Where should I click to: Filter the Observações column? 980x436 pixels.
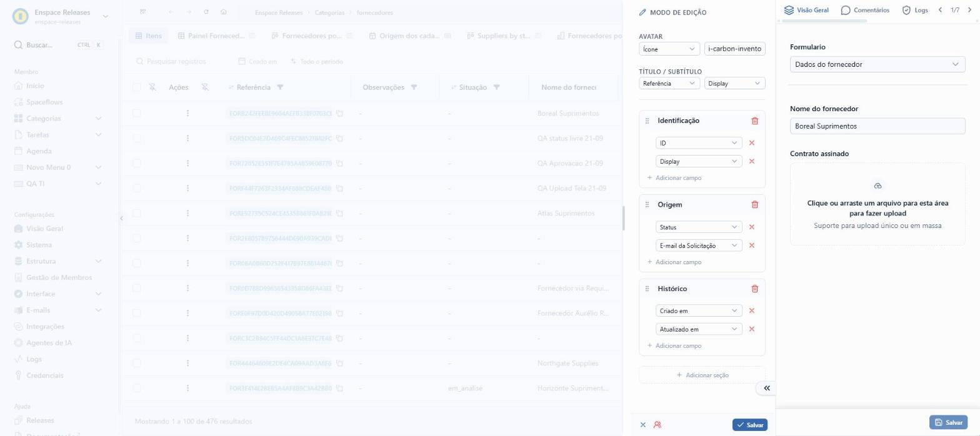point(414,87)
